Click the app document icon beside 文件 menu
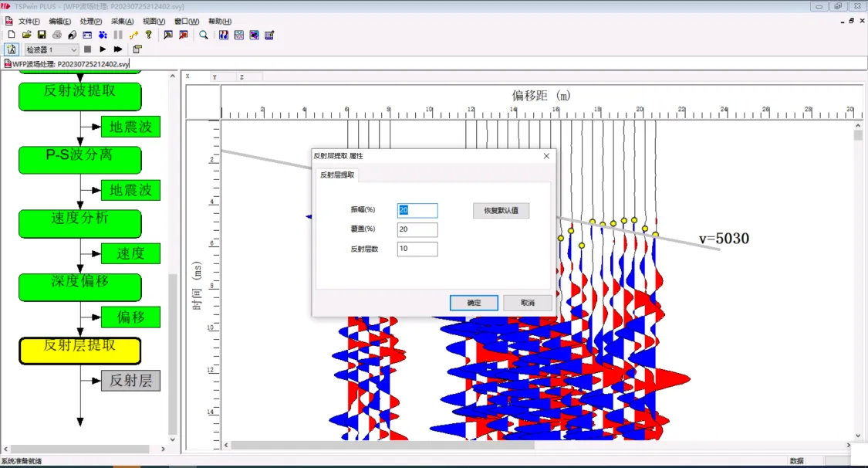The width and height of the screenshot is (868, 468). pyautogui.click(x=8, y=21)
